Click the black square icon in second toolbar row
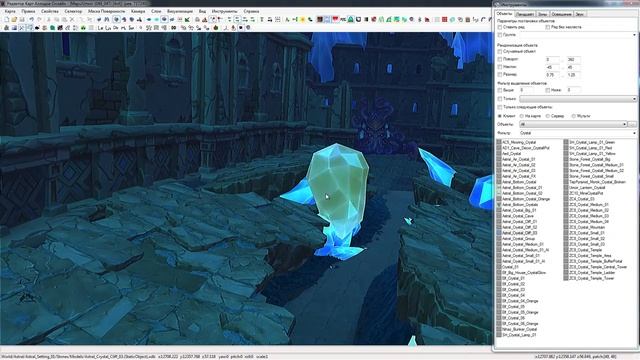 (241, 28)
